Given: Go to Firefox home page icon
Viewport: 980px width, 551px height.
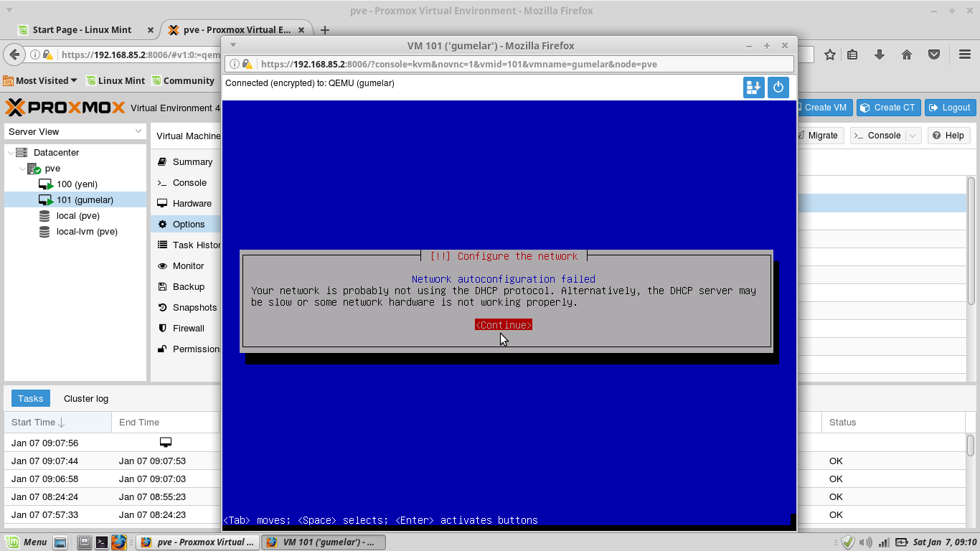Looking at the screenshot, I should coord(907,55).
